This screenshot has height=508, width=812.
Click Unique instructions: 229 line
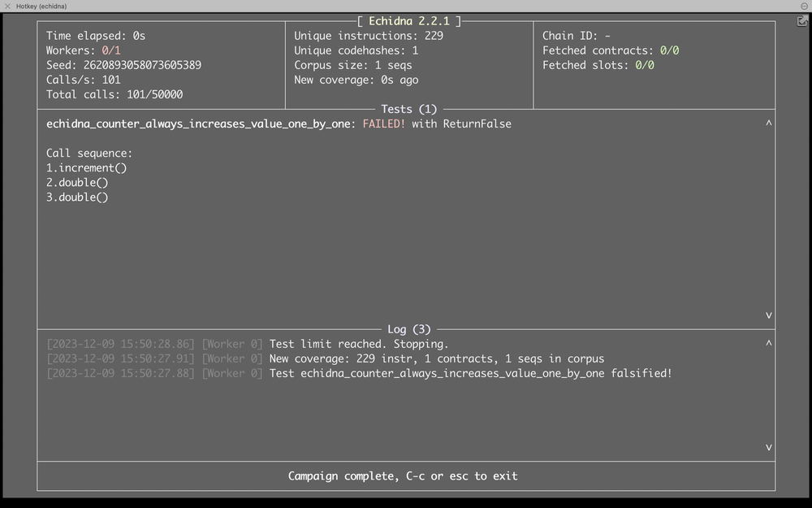369,36
